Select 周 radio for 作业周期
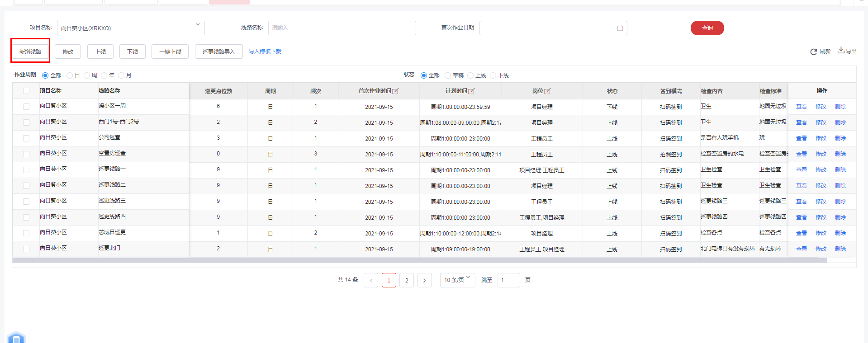Image resolution: width=868 pixels, height=343 pixels. tap(87, 75)
